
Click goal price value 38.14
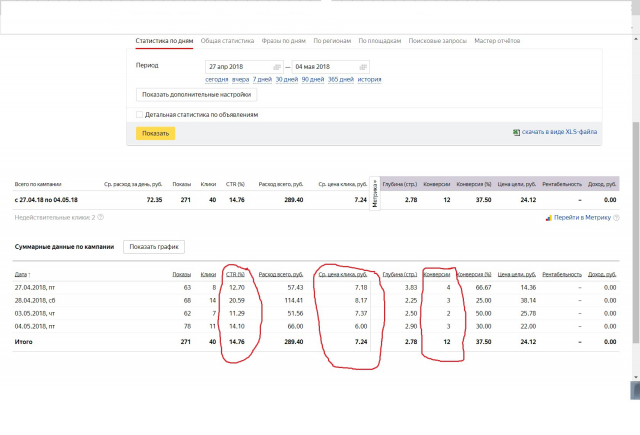click(528, 301)
